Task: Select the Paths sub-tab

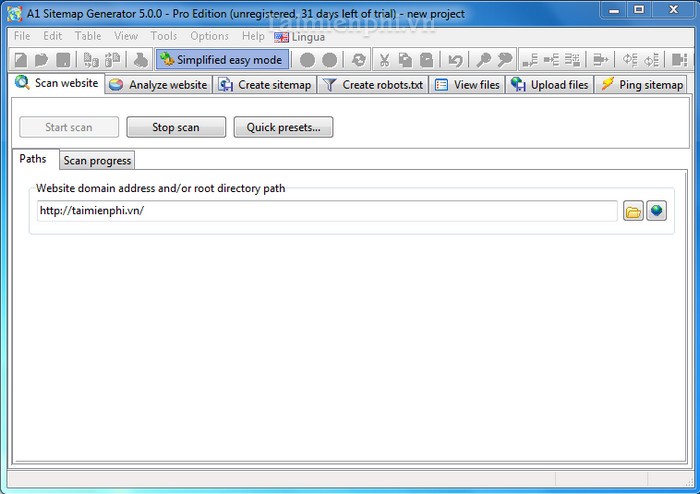Action: (x=33, y=159)
